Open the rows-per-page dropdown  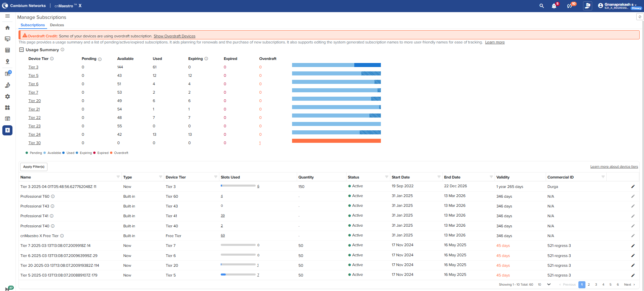pyautogui.click(x=548, y=285)
